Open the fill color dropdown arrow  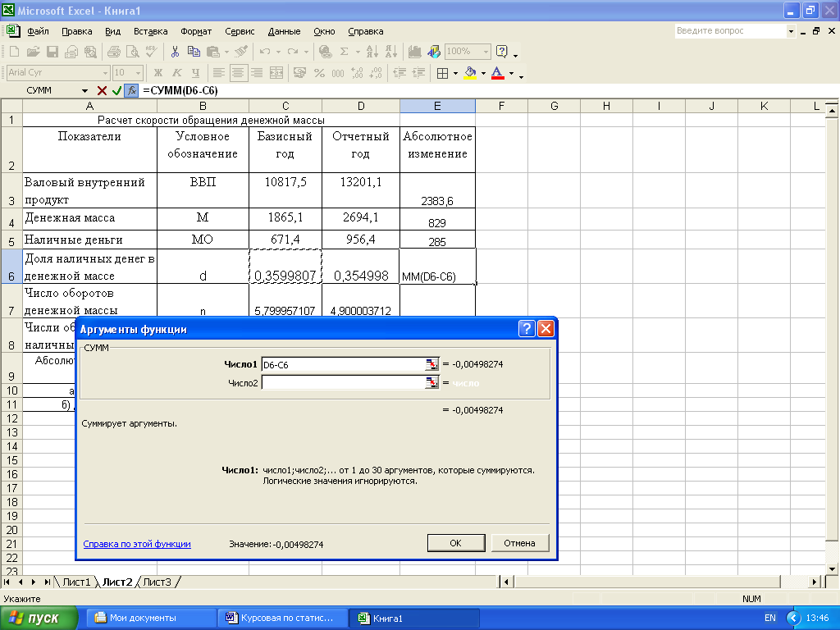coord(483,73)
